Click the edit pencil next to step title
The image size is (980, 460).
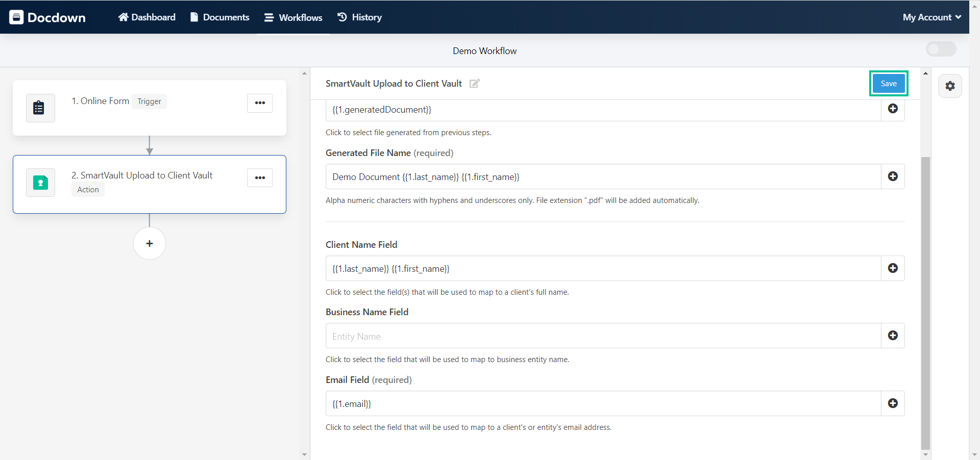pyautogui.click(x=474, y=83)
